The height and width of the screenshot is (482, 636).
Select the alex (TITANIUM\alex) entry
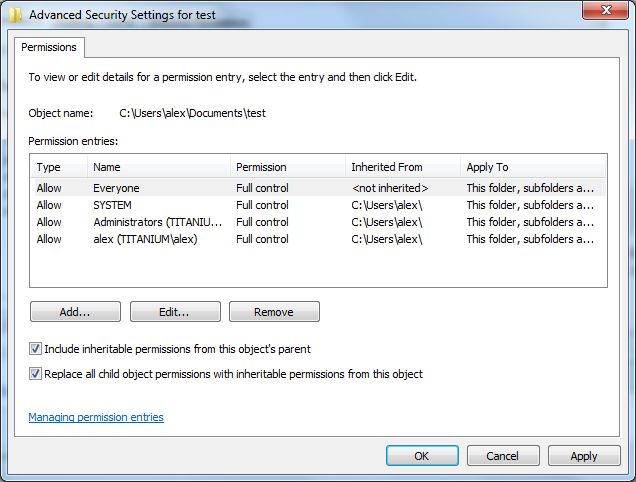coord(318,239)
